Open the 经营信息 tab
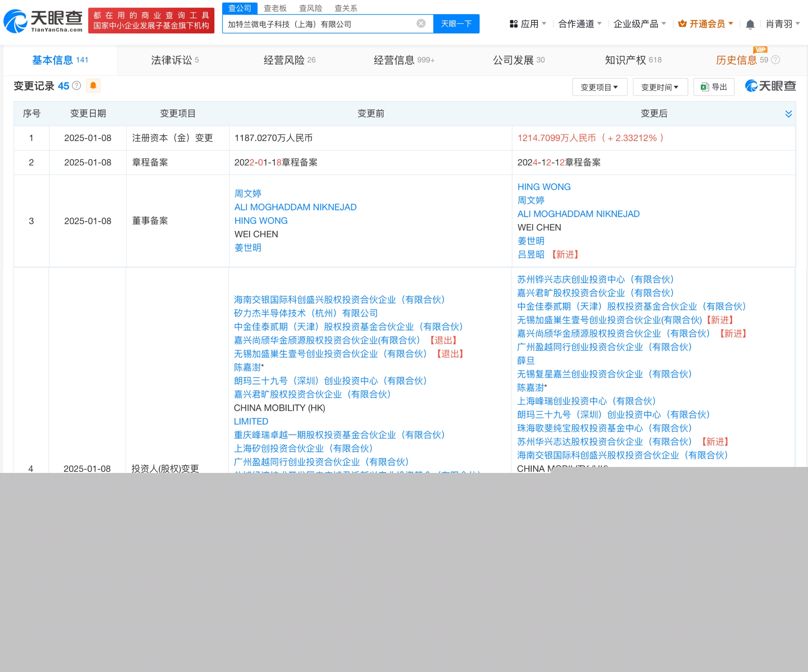 [404, 60]
